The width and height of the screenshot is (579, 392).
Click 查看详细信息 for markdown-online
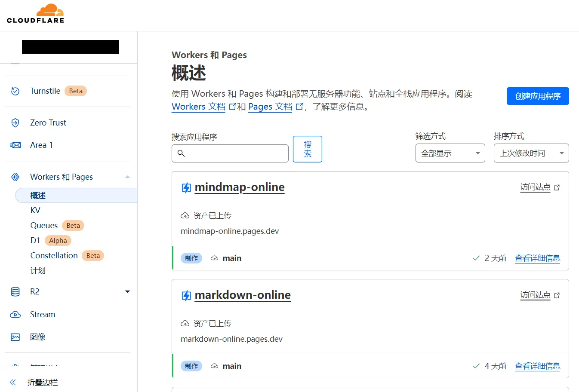(538, 366)
